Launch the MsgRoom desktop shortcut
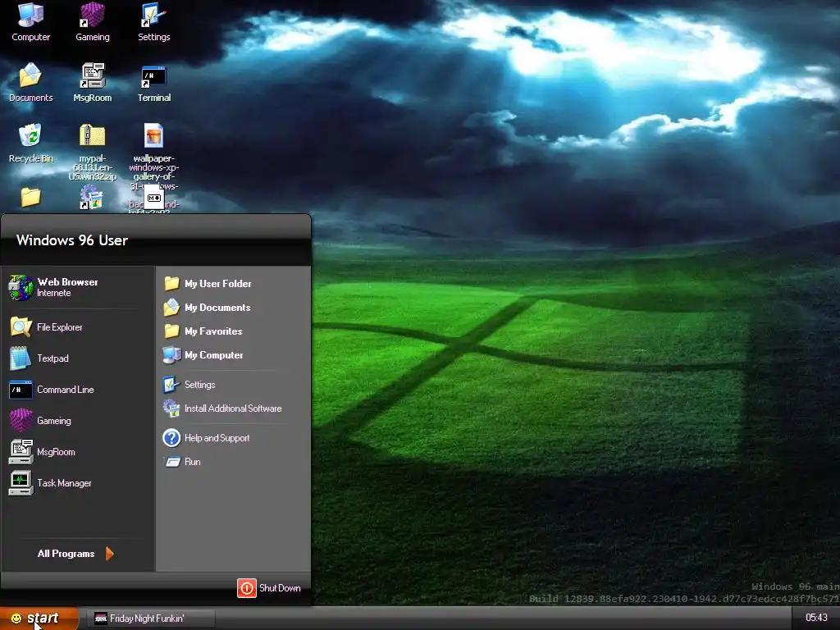 pyautogui.click(x=92, y=82)
